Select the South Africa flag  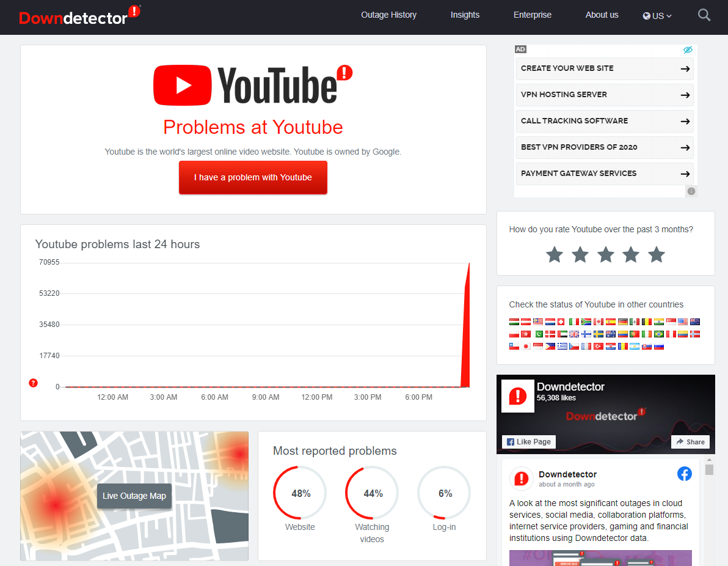click(586, 322)
